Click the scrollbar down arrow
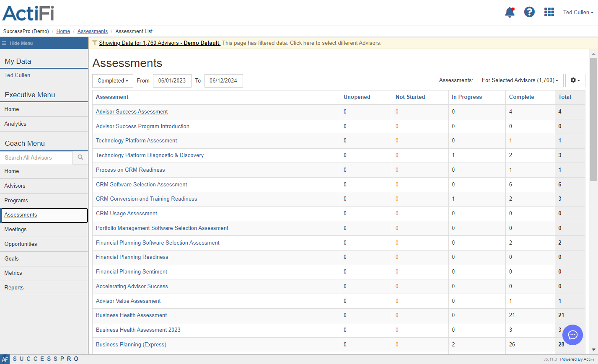Image resolution: width=598 pixels, height=364 pixels. [x=593, y=349]
